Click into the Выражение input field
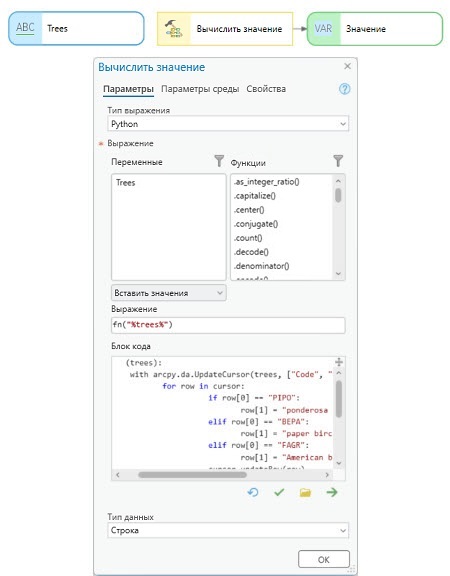 pos(228,325)
